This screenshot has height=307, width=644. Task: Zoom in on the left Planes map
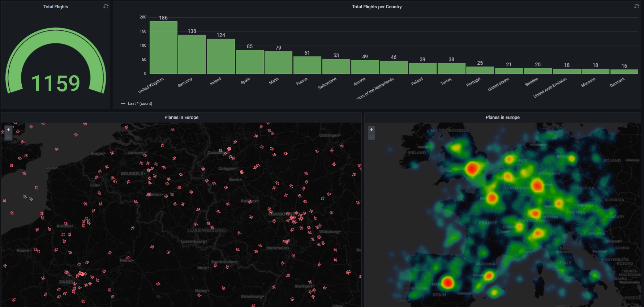point(8,130)
